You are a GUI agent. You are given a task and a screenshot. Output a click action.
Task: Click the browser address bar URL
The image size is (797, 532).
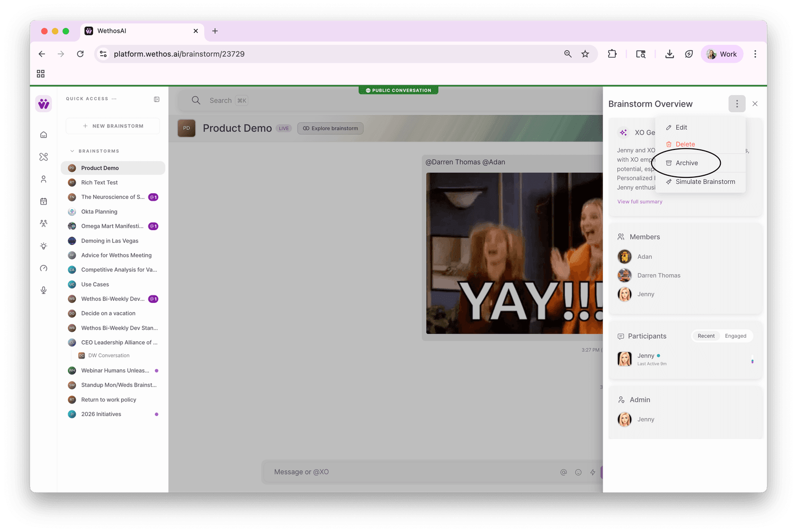pos(179,54)
